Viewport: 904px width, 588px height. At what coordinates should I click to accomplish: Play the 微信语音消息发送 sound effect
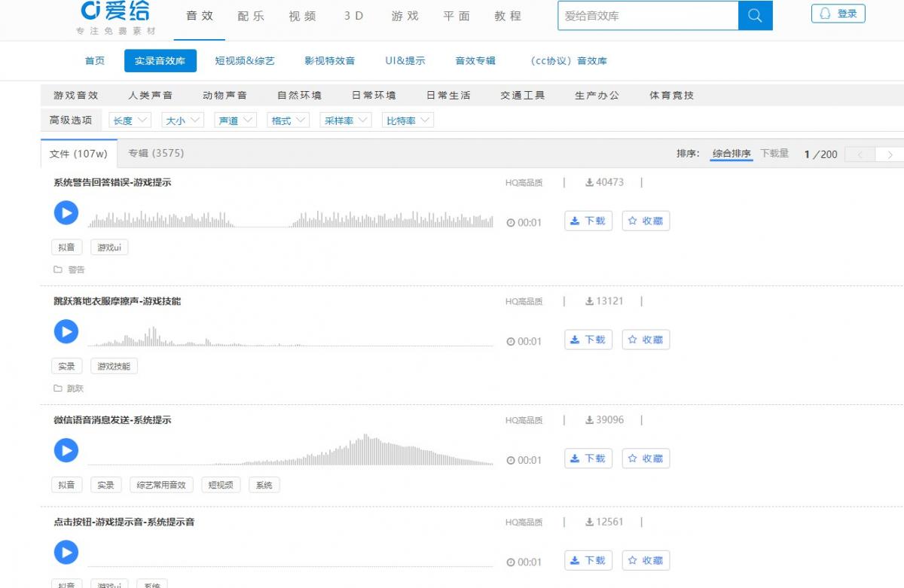point(66,451)
